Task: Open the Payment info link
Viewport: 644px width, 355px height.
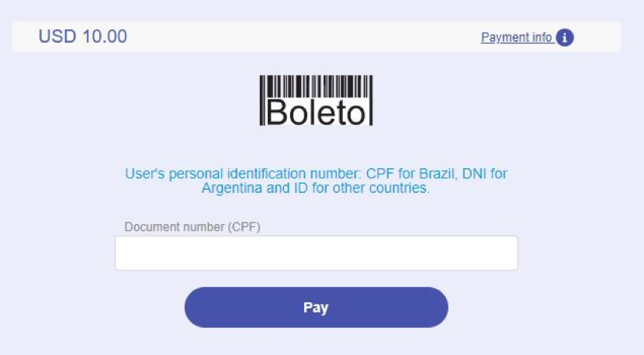Action: coord(517,37)
